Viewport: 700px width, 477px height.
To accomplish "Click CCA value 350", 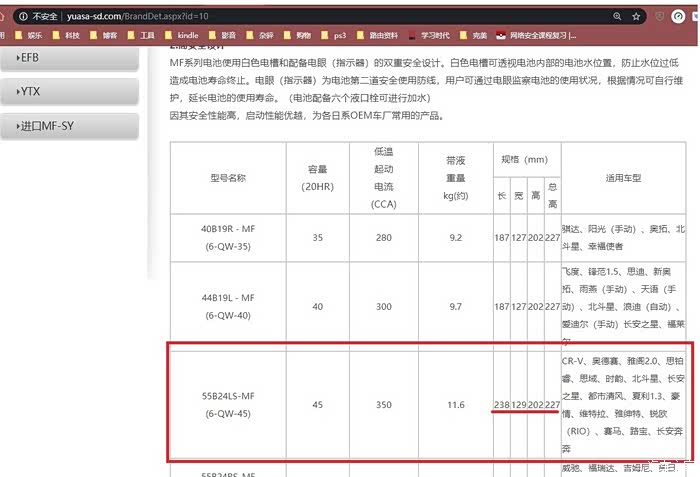I will (383, 405).
